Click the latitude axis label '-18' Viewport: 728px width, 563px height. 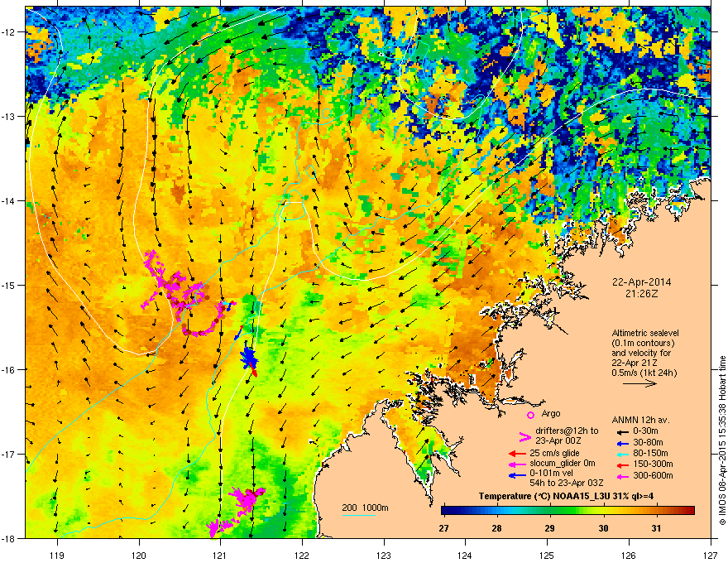click(9, 538)
